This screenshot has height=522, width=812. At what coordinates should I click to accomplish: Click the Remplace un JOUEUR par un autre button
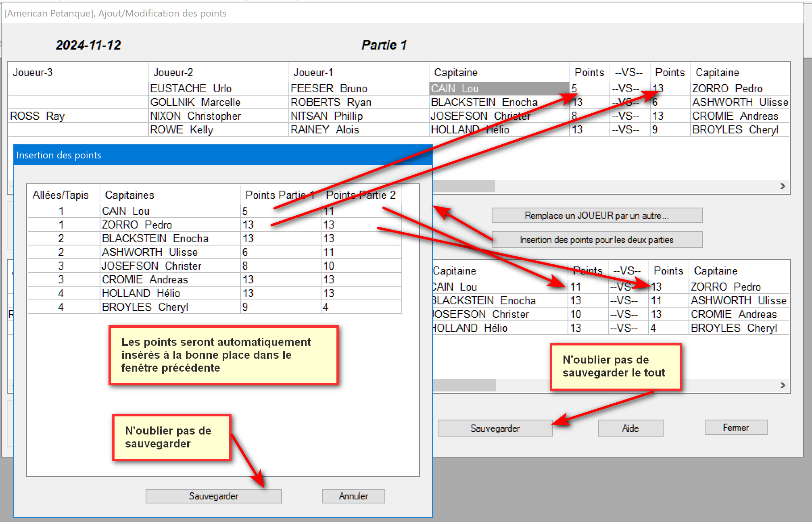pyautogui.click(x=597, y=215)
